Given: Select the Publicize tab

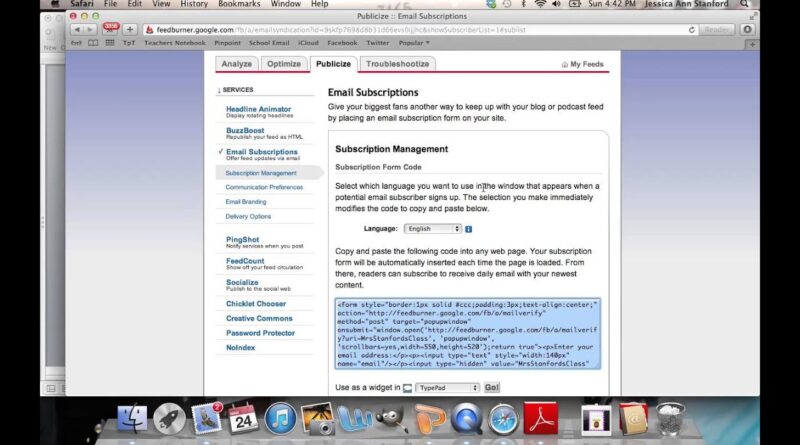Looking at the screenshot, I should tap(333, 64).
